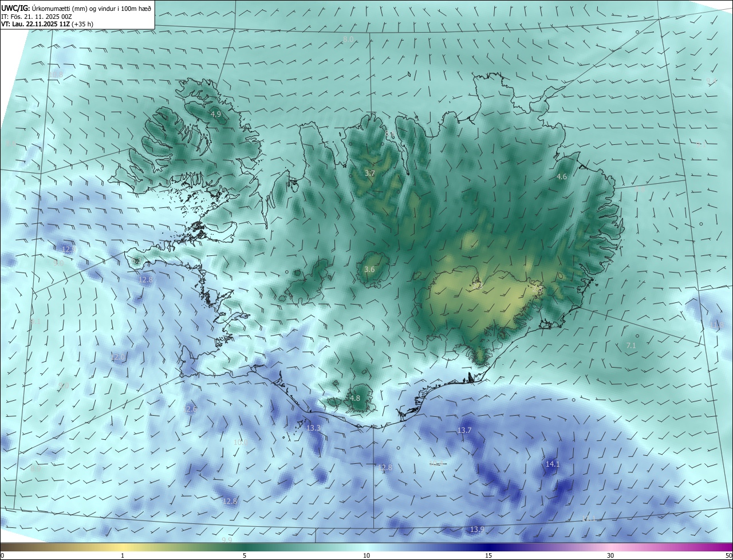Click the 13.3 precipitable water value label

(x=313, y=428)
